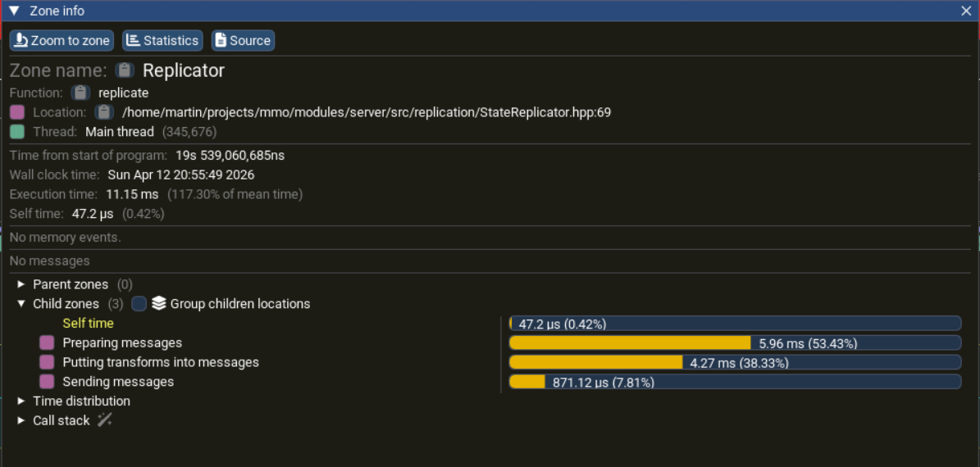This screenshot has height=467, width=980.
Task: Click the 4.27 ms (38.33%) progress bar
Action: (735, 362)
